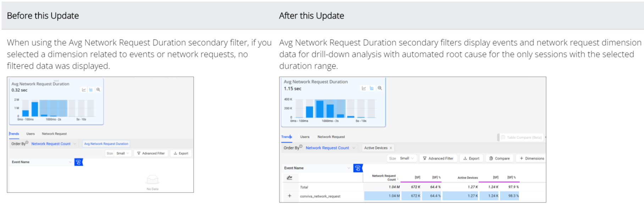Click line chart icon in left duration widget
This screenshot has height=206, width=644.
(84, 90)
